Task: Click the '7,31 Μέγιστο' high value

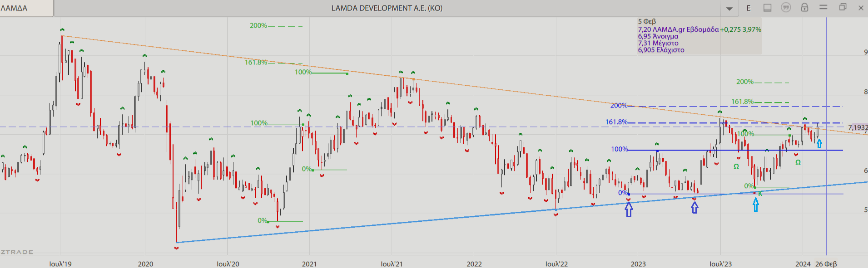Action: pos(658,43)
